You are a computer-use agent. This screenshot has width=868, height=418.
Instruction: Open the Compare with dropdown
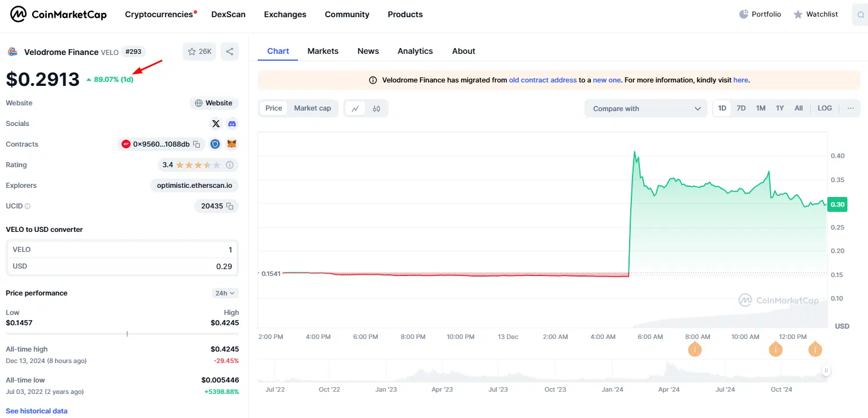(646, 108)
